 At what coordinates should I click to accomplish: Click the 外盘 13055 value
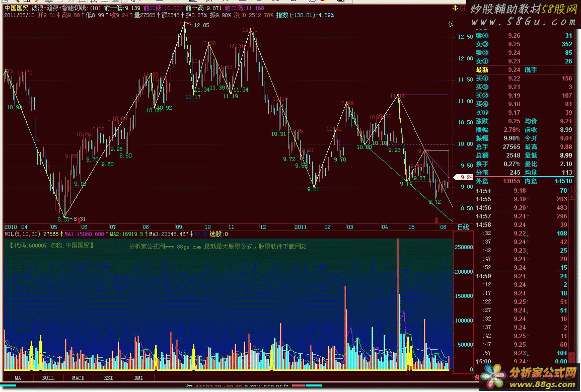[512, 181]
